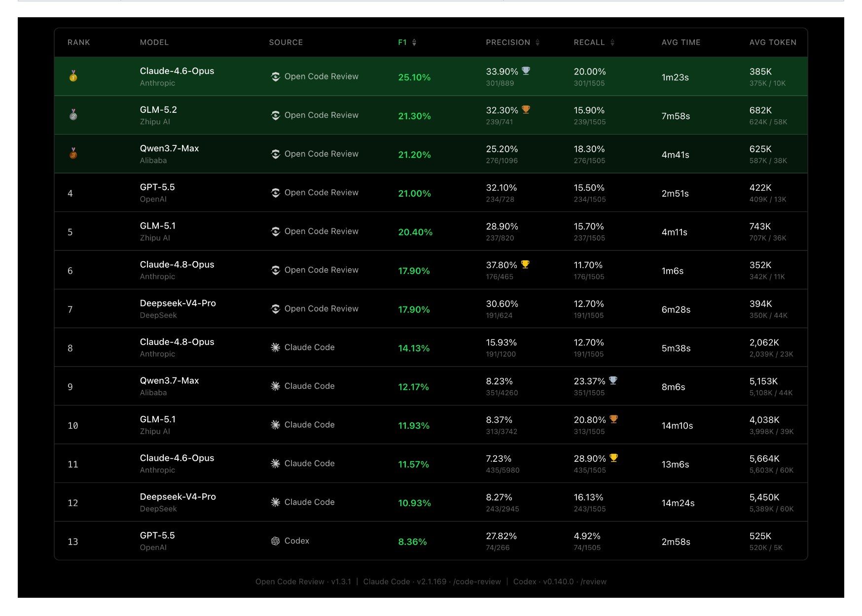The width and height of the screenshot is (862, 616).
Task: Click gold trophy beside 28.90% recall
Action: click(x=613, y=458)
